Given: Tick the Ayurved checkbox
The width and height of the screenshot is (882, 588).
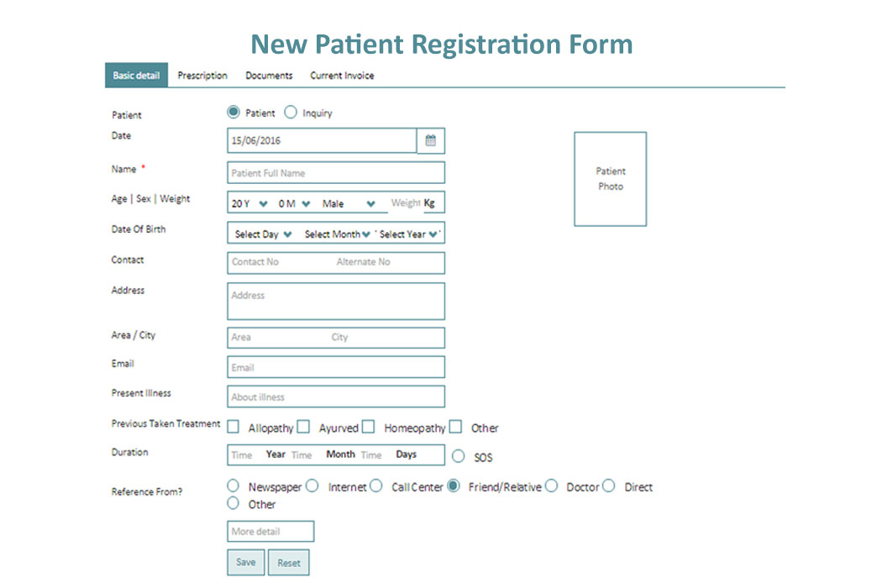Looking at the screenshot, I should [303, 427].
